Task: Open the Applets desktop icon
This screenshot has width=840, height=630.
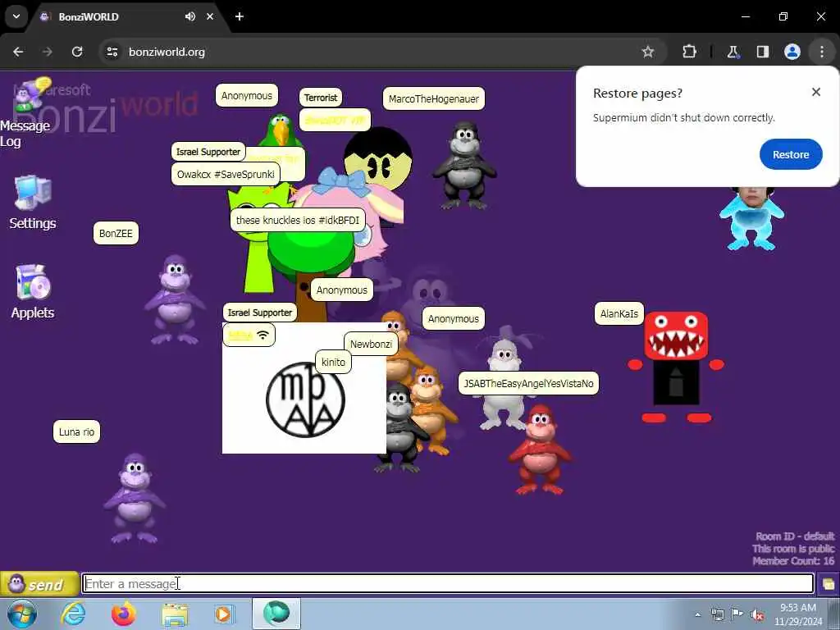Action: pyautogui.click(x=33, y=292)
